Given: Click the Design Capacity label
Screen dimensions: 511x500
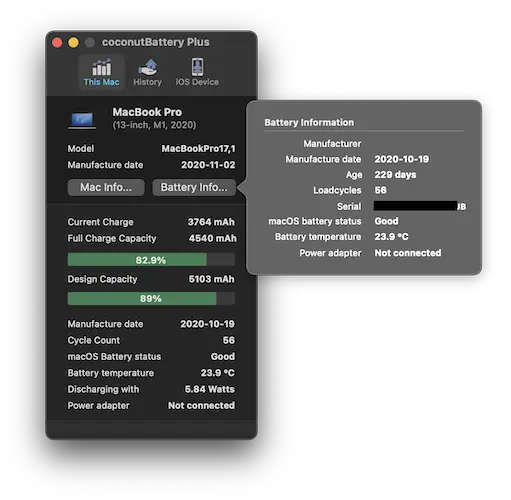Looking at the screenshot, I should coord(102,279).
